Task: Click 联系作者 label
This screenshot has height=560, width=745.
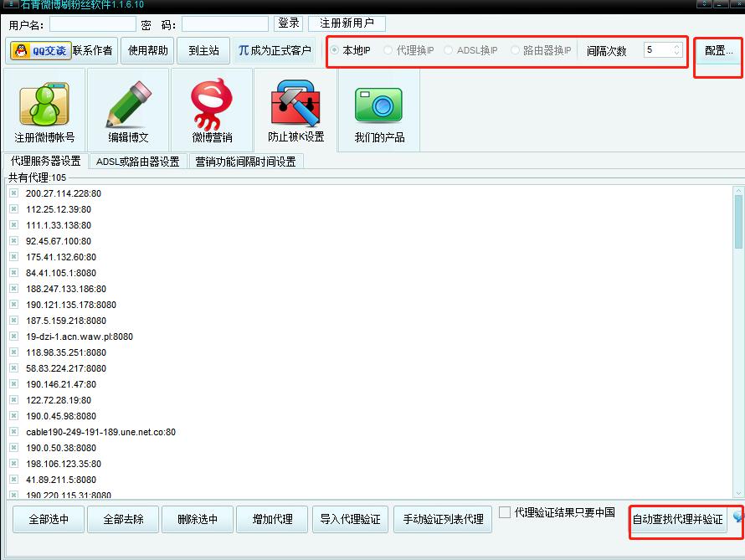Action: pos(92,50)
